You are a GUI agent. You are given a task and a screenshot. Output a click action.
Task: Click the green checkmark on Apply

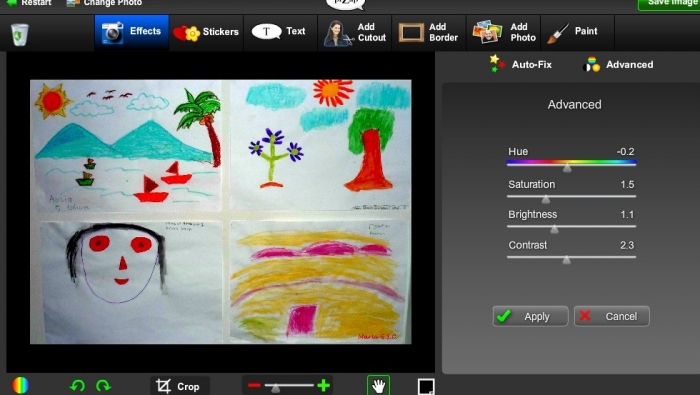click(504, 316)
